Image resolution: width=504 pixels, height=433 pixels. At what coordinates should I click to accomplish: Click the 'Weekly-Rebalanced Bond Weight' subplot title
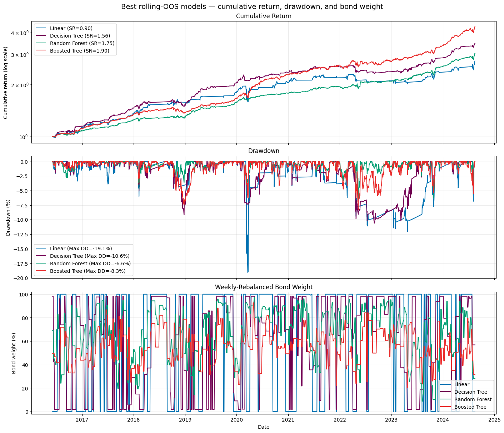tap(264, 287)
